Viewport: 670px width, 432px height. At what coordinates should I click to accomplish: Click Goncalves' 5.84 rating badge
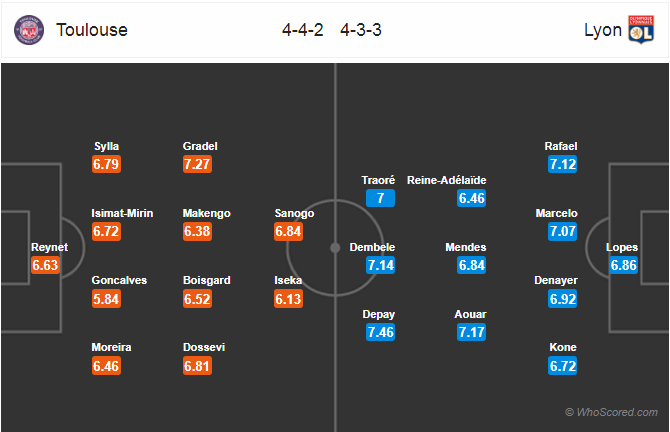(x=106, y=299)
